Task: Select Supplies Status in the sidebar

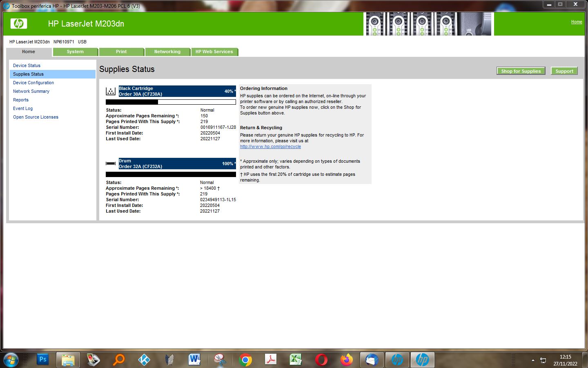Action: tap(52, 74)
